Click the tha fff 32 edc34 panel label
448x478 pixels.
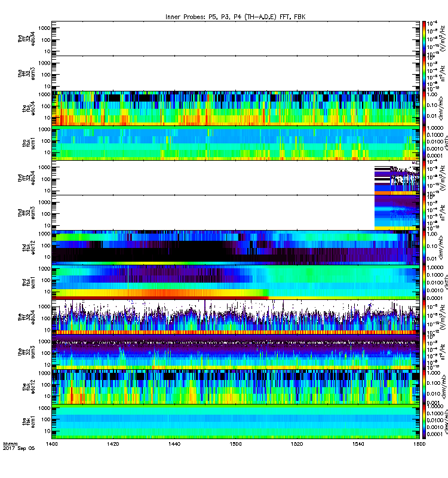click(x=26, y=39)
